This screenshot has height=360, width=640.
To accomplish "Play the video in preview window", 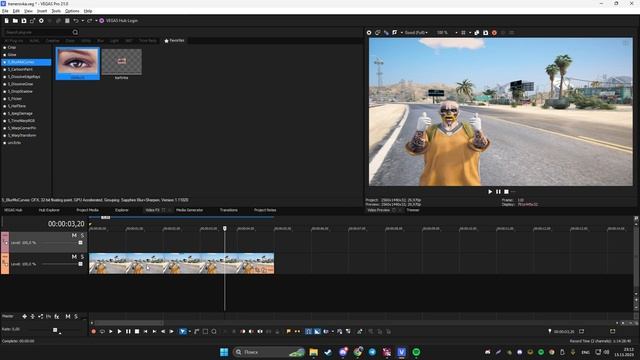I will coord(490,192).
